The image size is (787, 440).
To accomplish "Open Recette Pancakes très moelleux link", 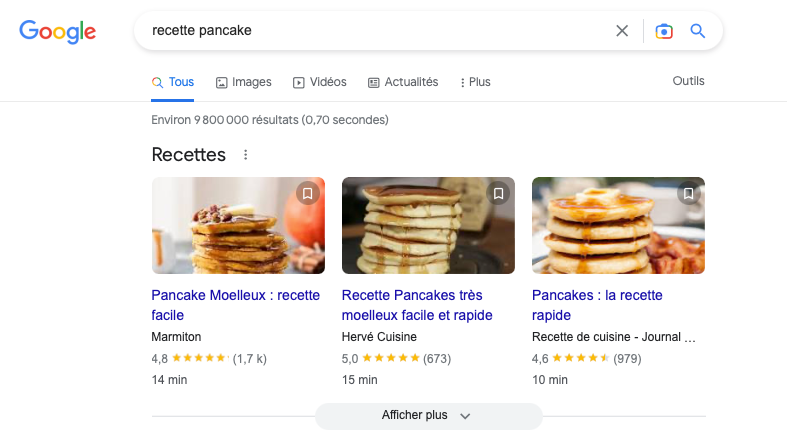I will coord(417,305).
